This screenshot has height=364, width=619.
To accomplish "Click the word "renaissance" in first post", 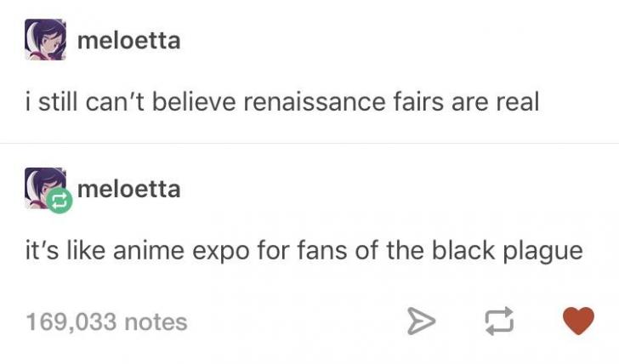I will click(x=315, y=101).
